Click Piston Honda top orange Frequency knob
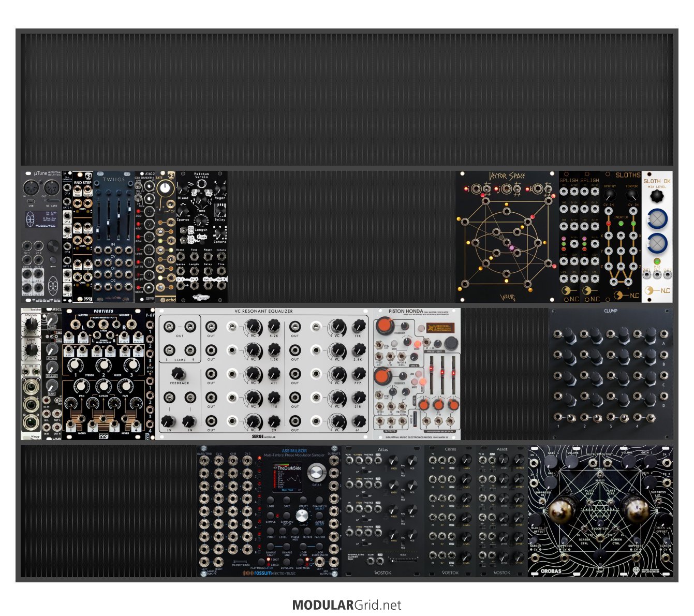694x616 pixels. 385,326
